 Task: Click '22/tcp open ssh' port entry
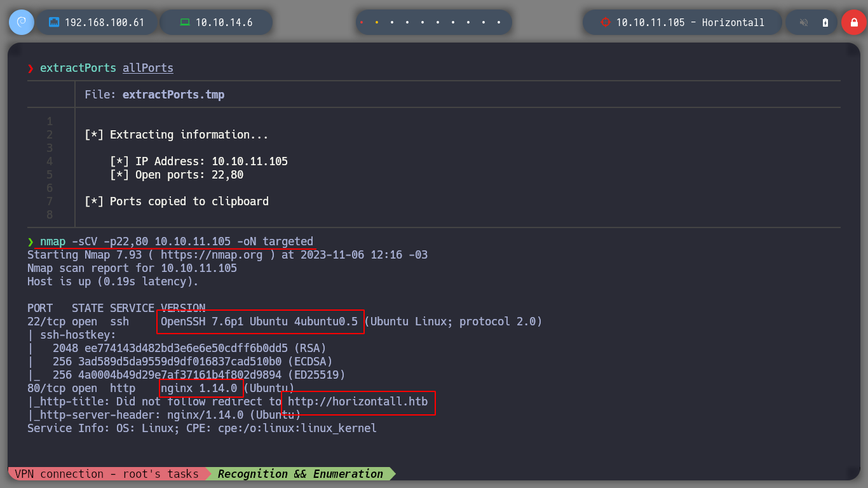[78, 322]
